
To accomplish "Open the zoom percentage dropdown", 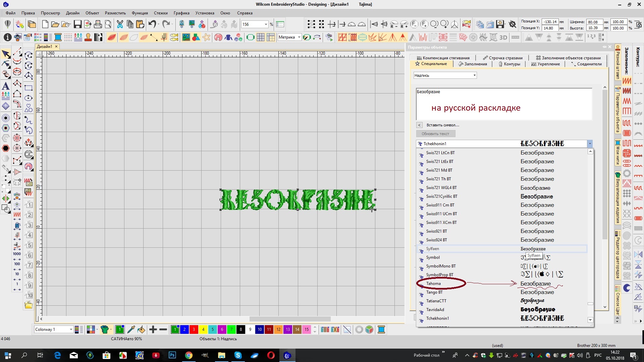I will [266, 24].
